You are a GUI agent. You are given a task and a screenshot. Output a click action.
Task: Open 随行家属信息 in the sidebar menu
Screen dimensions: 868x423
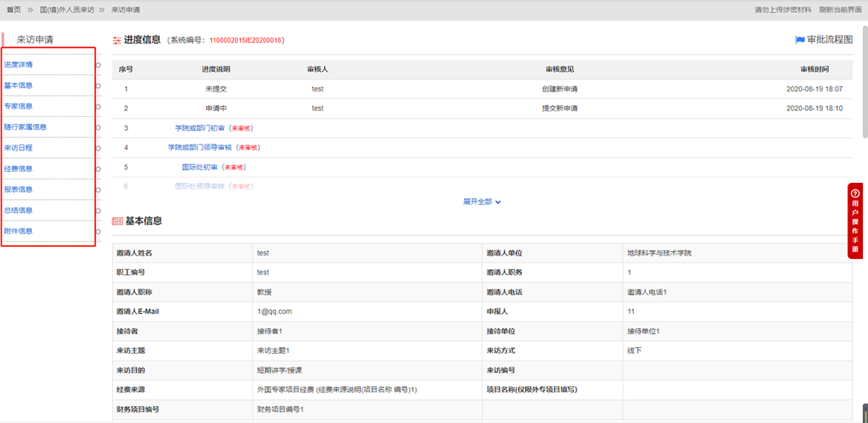pos(26,127)
